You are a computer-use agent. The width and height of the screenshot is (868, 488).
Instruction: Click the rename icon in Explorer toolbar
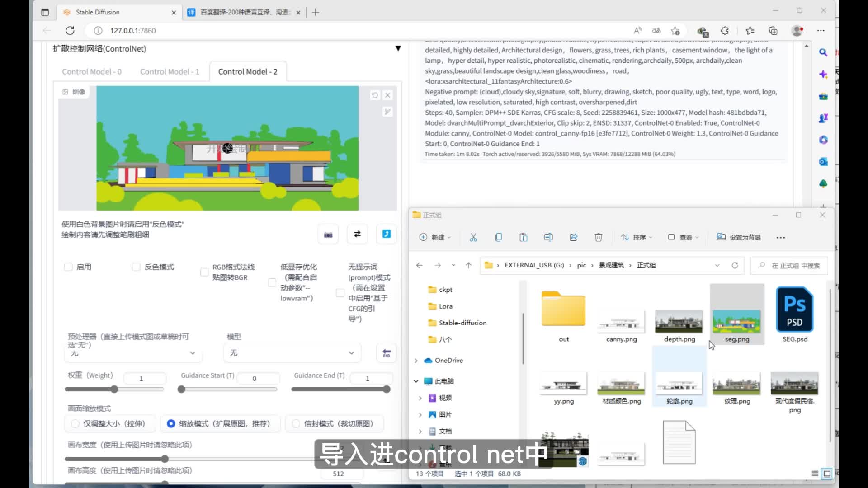coord(548,237)
